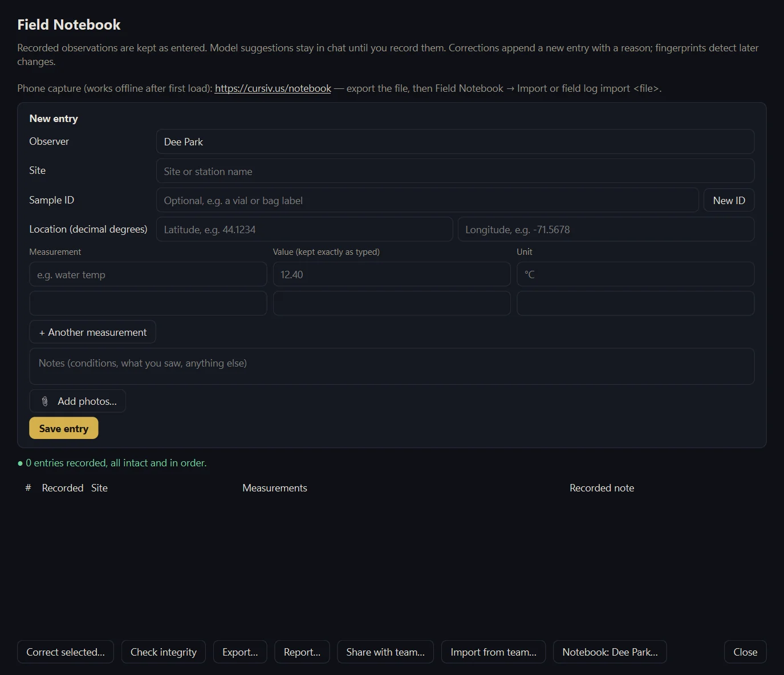Open the Export options
The height and width of the screenshot is (675, 784).
(x=240, y=652)
